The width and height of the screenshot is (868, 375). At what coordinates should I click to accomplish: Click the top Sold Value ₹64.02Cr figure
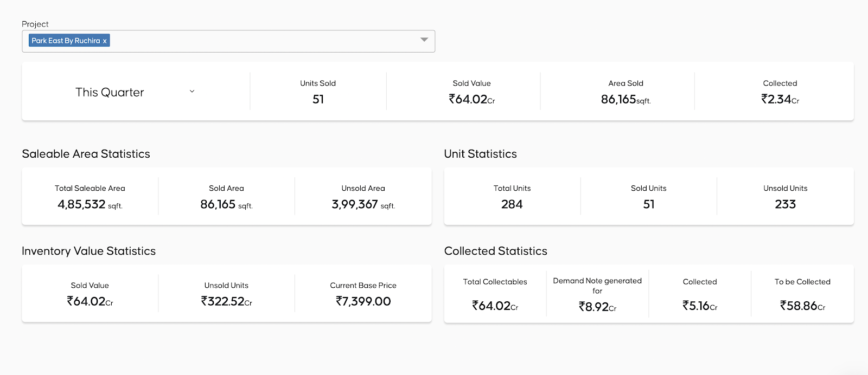pyautogui.click(x=471, y=99)
